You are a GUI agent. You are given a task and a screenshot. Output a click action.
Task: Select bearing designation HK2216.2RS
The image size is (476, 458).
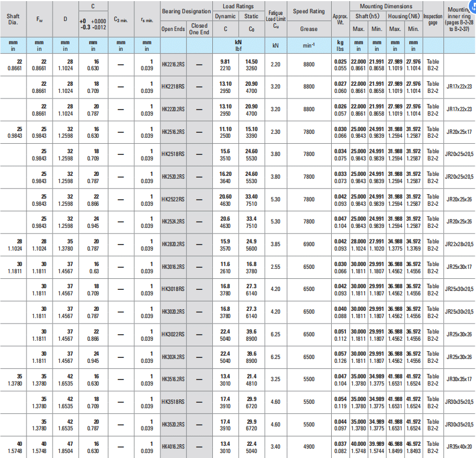173,65
